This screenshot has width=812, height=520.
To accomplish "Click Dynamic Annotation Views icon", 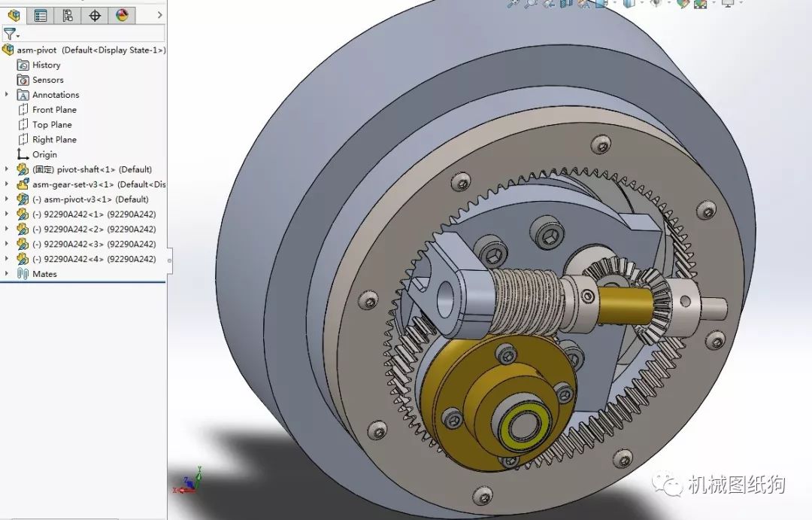I will [583, 4].
